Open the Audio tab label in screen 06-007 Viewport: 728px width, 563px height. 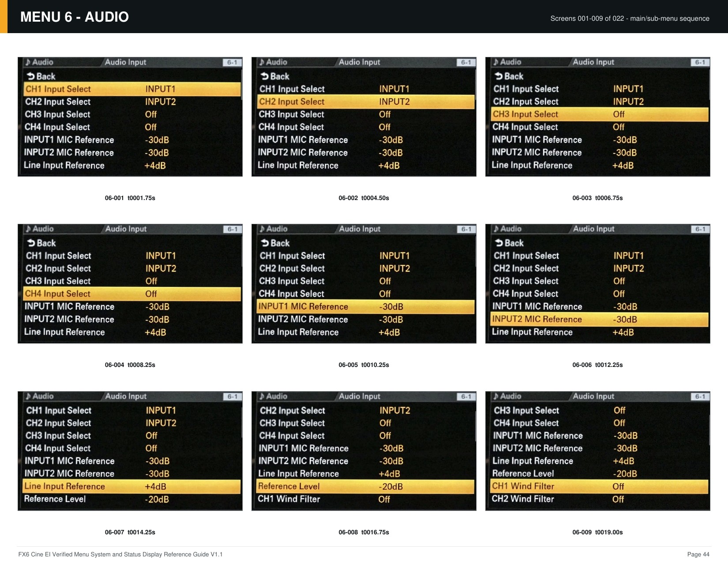tap(43, 397)
